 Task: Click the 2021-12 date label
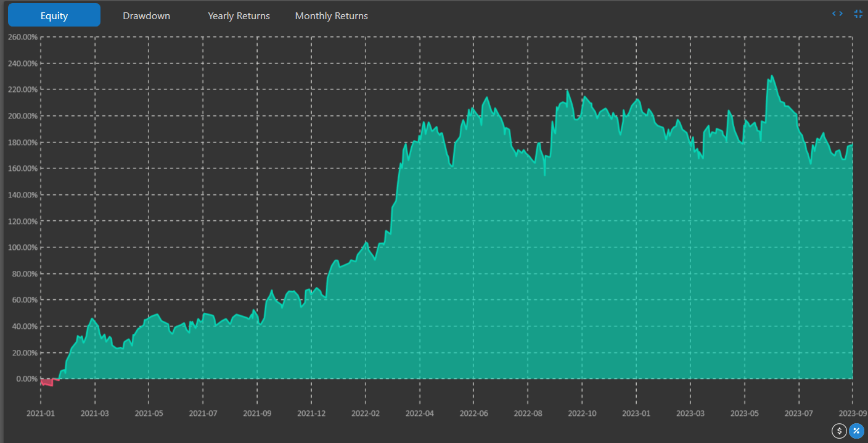click(x=312, y=413)
